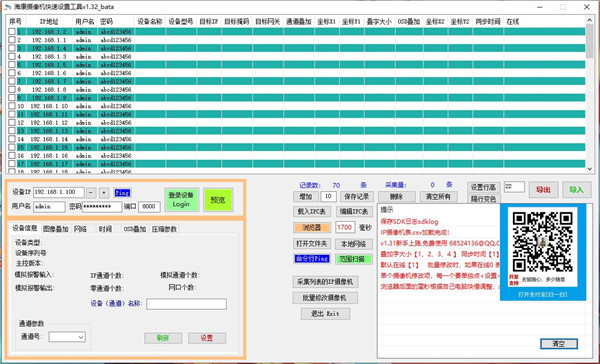Click the 打开文件夹 button
600x364 pixels.
click(311, 243)
